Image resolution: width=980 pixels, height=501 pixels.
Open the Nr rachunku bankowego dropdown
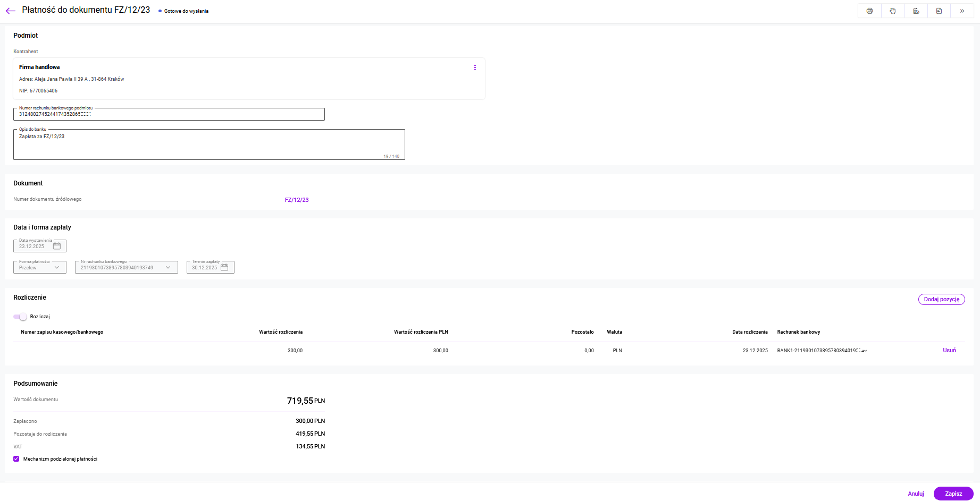point(126,267)
